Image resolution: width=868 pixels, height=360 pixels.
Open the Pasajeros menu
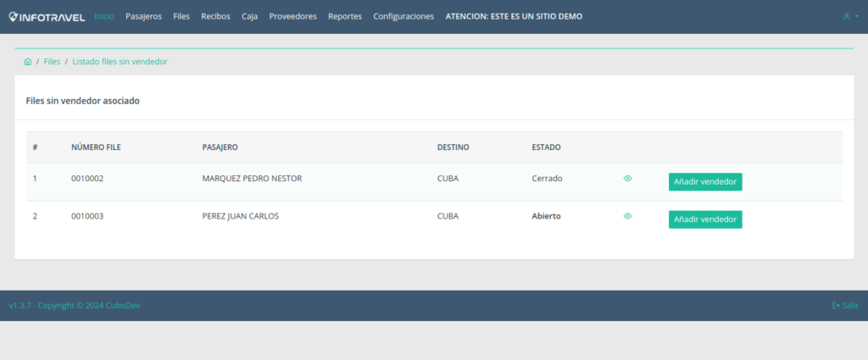pos(143,17)
